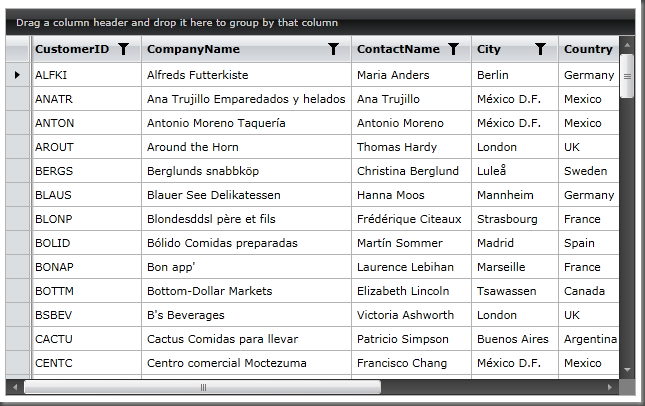The image size is (645, 406).
Task: Click the vertical scrollbar up arrow
Action: coord(627,44)
